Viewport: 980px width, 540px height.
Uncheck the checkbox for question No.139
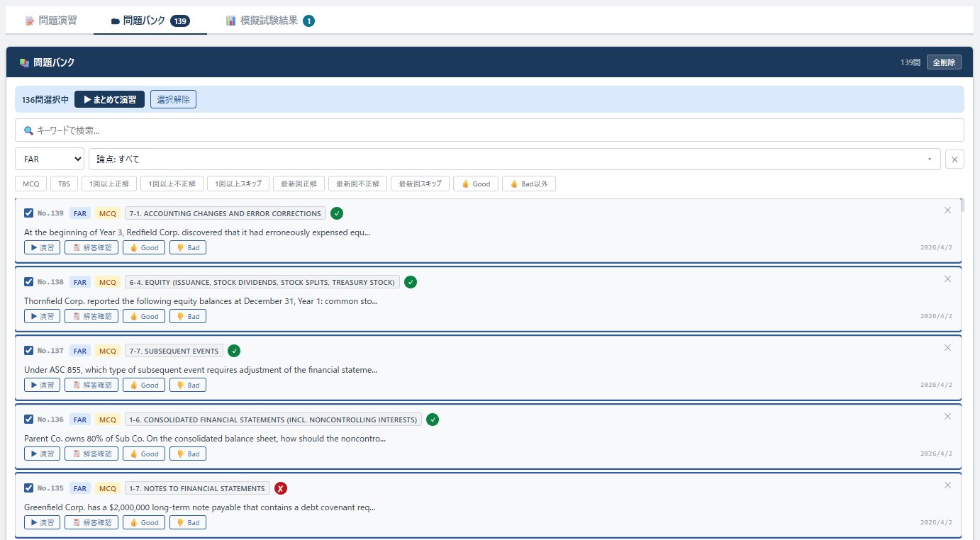(x=29, y=213)
